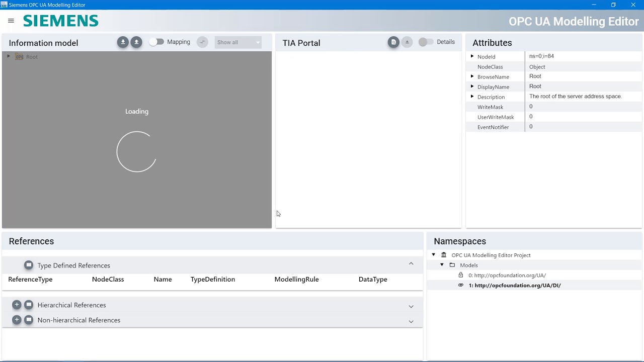Open the hamburger menu beside the Siemens logo
Viewport: 644px width, 362px height.
11,21
